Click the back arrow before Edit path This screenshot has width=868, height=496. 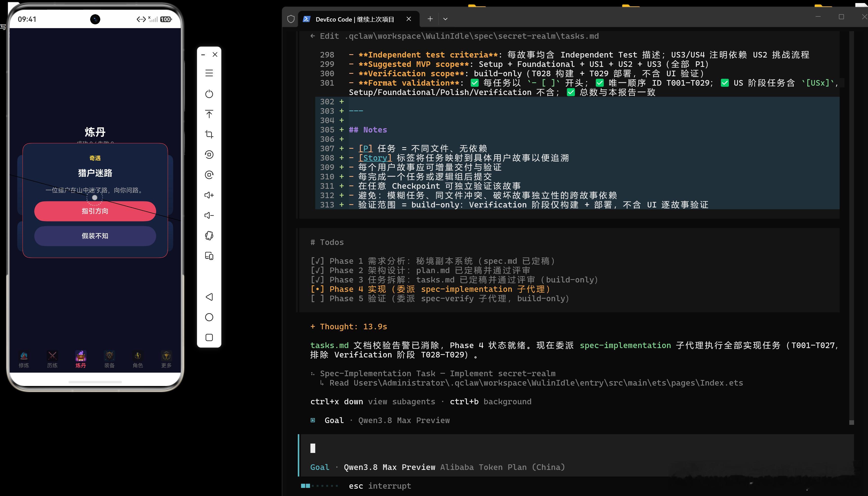[x=313, y=36]
